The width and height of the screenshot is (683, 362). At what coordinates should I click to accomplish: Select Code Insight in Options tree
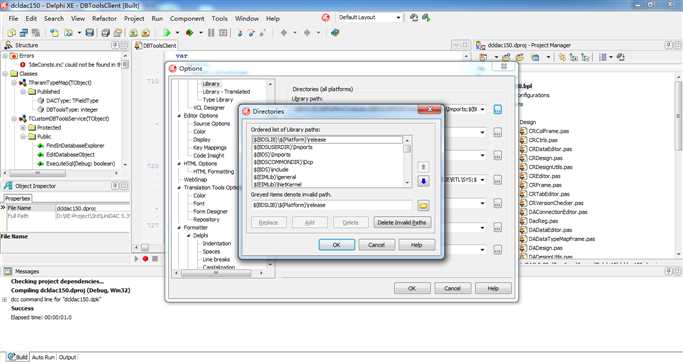coord(209,156)
